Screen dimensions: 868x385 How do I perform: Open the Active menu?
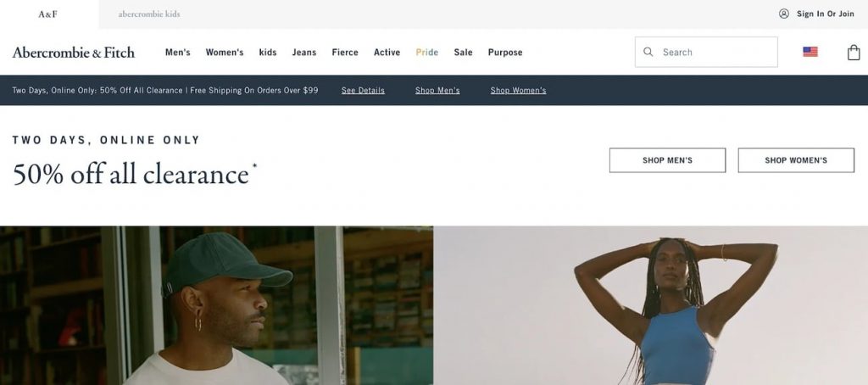[x=387, y=52]
